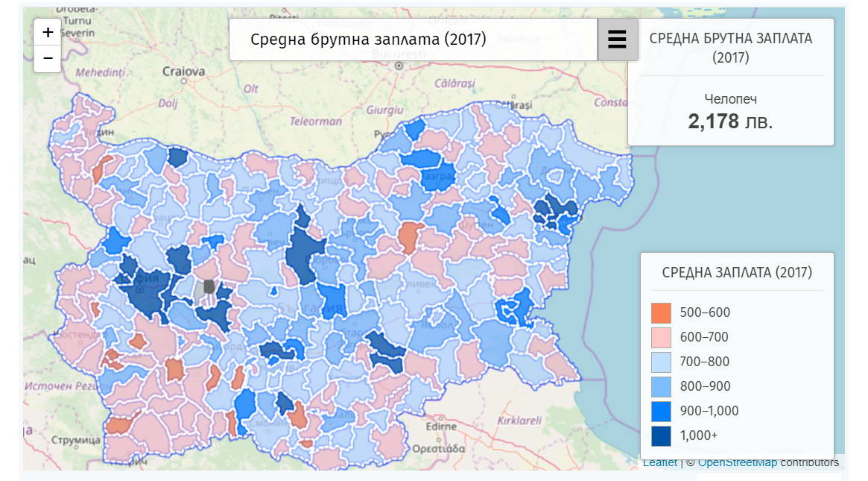This screenshot has height=481, width=868.
Task: Click the '1,000+' legend label
Action: [x=699, y=436]
